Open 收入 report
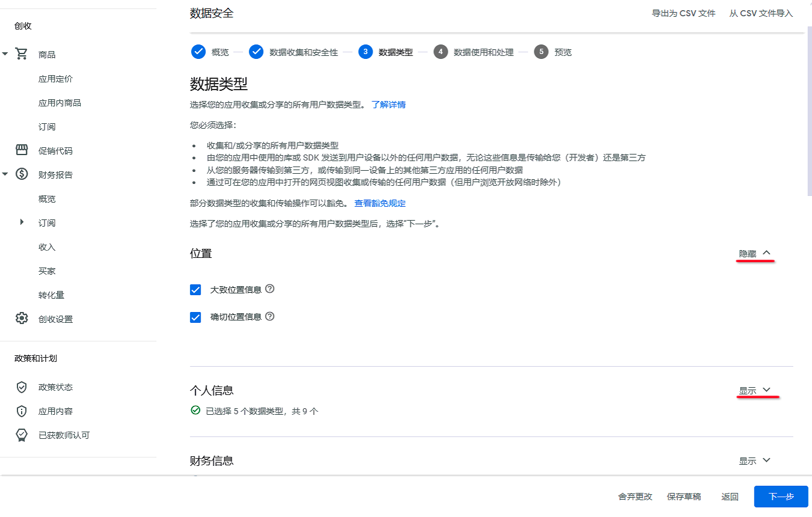 pos(47,247)
